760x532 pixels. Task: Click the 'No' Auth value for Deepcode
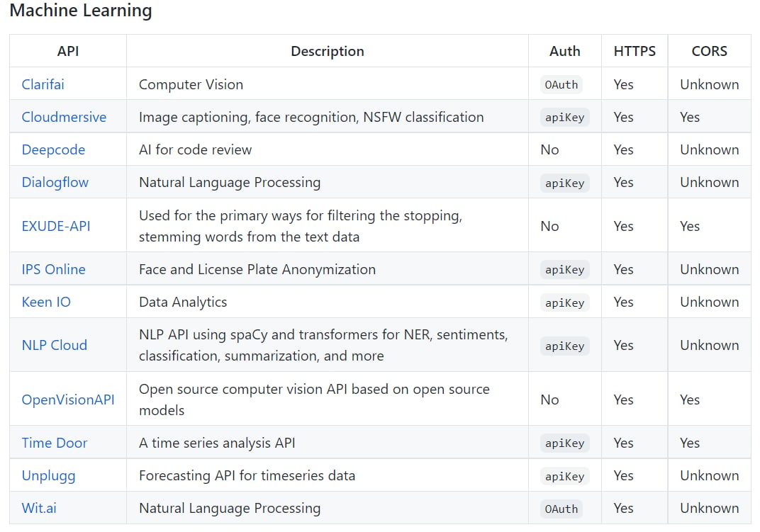coord(549,149)
